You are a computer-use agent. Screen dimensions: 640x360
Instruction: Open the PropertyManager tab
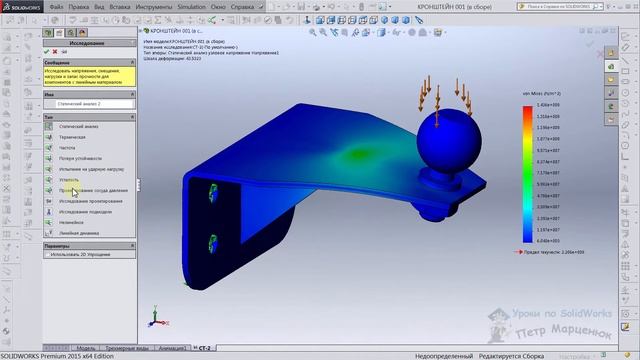(60, 33)
